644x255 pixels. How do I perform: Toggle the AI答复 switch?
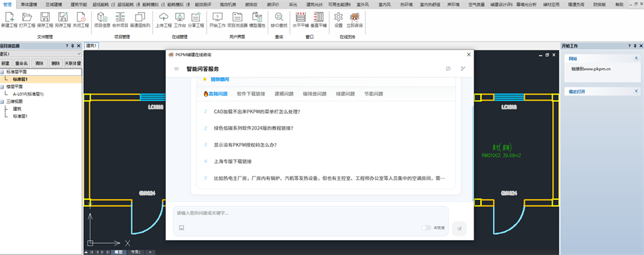(427, 227)
